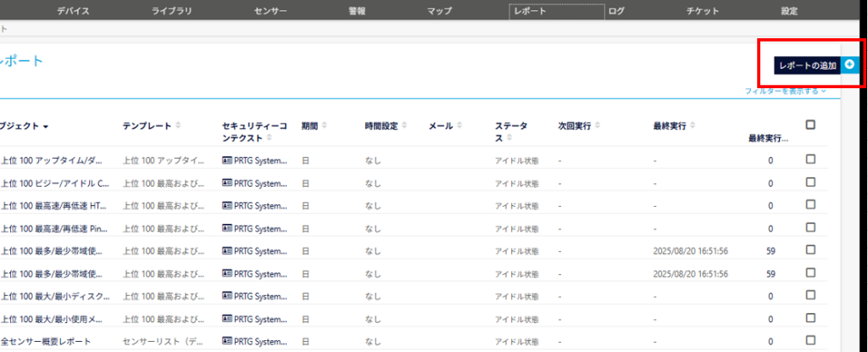
Task: Check the box for 上位 100 アップタイム row
Action: (810, 159)
